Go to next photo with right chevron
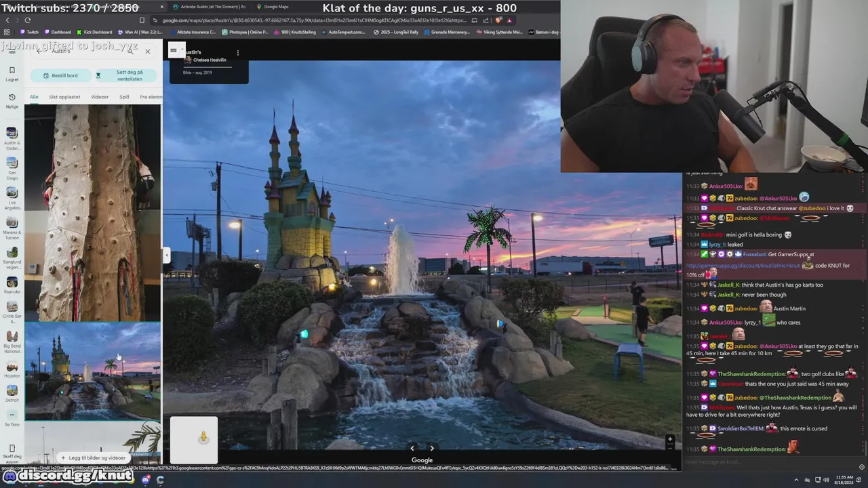868x488 pixels. pyautogui.click(x=432, y=448)
